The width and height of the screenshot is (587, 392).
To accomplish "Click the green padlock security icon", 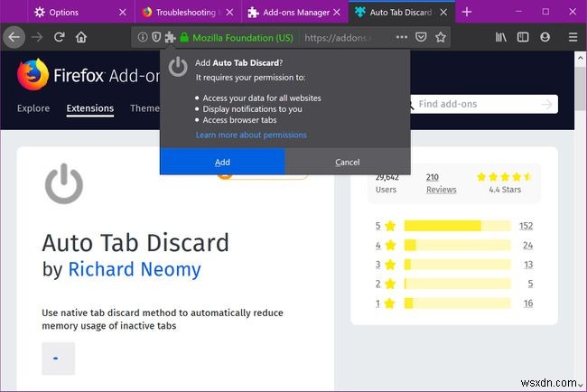I will click(x=184, y=37).
